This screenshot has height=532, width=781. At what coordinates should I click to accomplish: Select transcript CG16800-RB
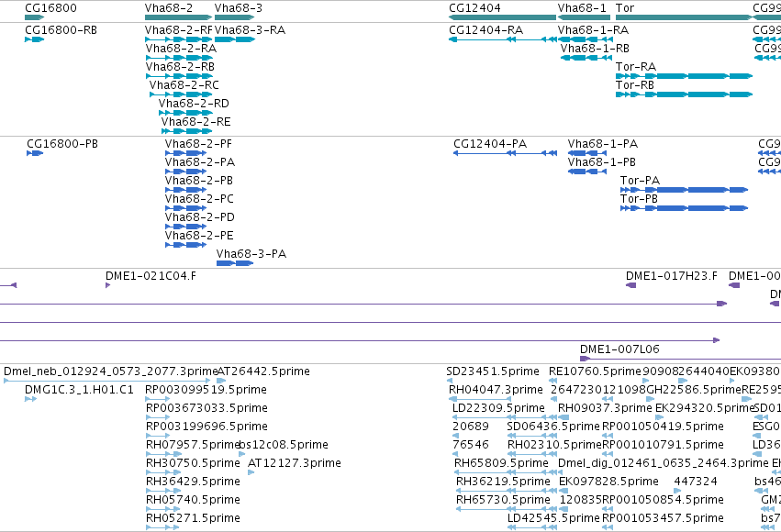coord(34,39)
